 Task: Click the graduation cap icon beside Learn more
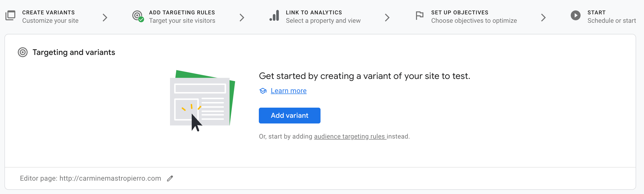pos(263,91)
